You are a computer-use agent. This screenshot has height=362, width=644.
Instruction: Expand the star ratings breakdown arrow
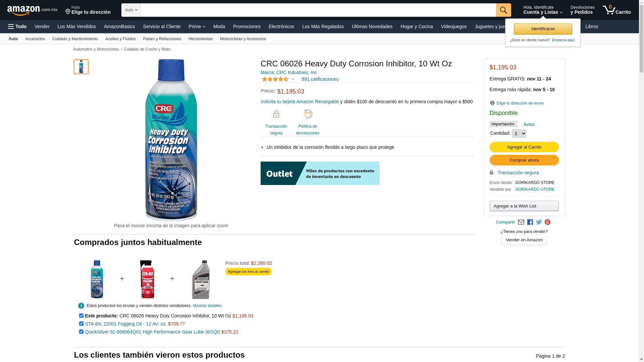293,79
